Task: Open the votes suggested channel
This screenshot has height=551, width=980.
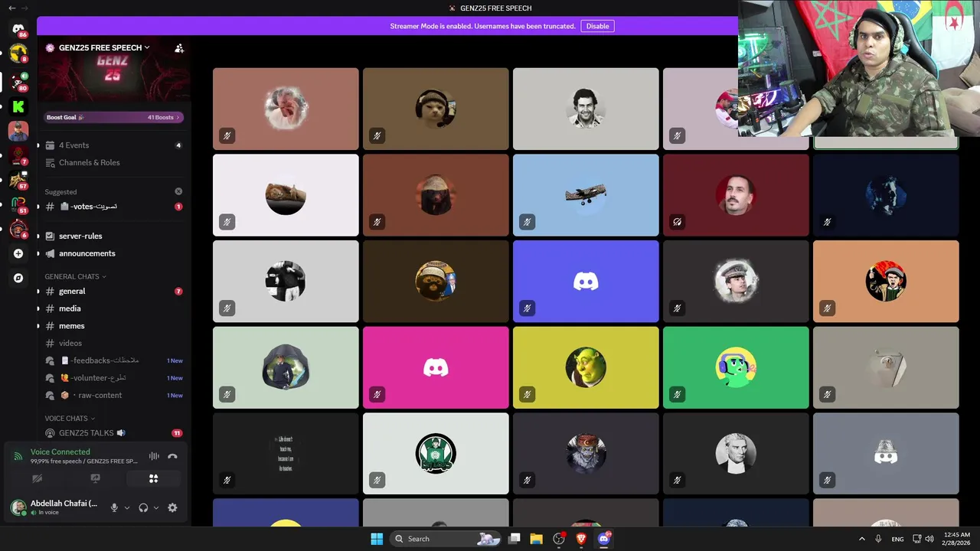Action: pos(113,207)
